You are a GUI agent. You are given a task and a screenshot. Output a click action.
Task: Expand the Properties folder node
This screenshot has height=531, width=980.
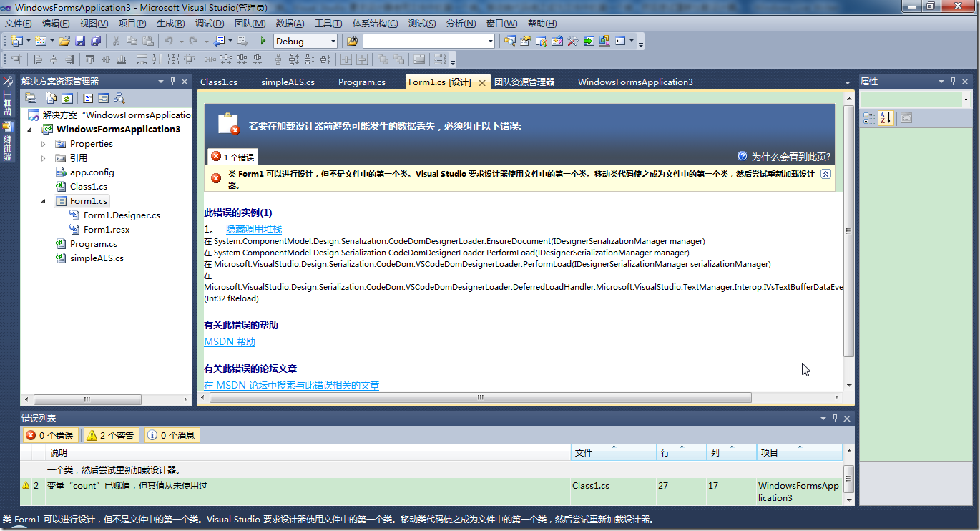[x=44, y=144]
